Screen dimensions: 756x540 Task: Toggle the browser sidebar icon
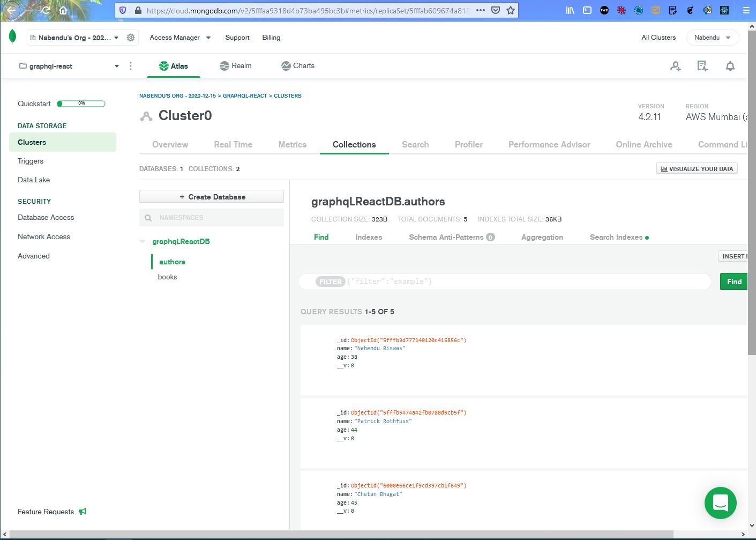coord(587,10)
